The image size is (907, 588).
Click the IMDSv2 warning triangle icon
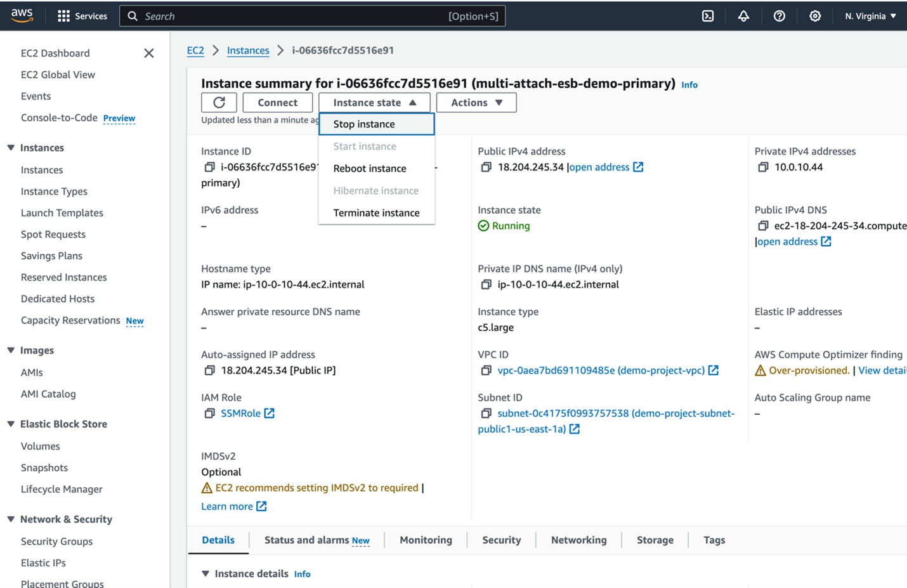[207, 488]
